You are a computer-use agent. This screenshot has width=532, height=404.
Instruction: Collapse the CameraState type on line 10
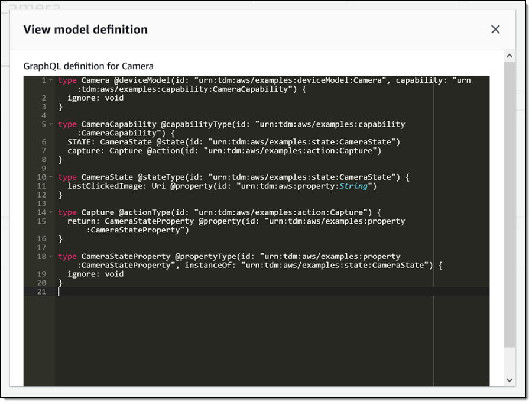click(51, 177)
